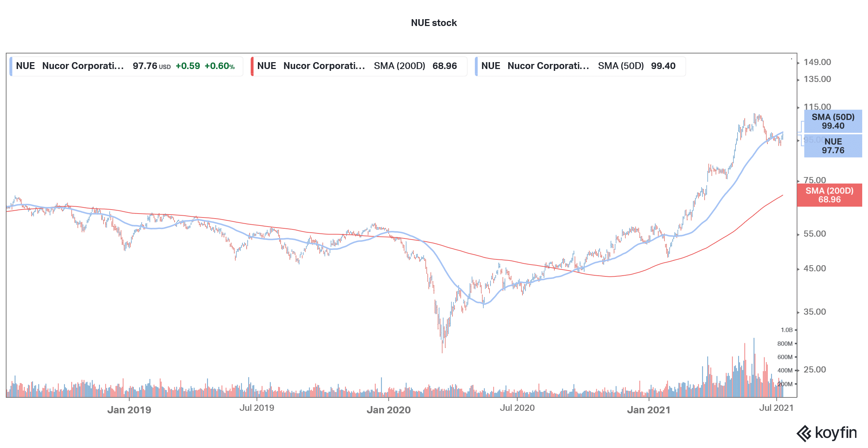Select the SMA (200D) legend box showing 68.96
This screenshot has width=868, height=448.
pyautogui.click(x=359, y=66)
